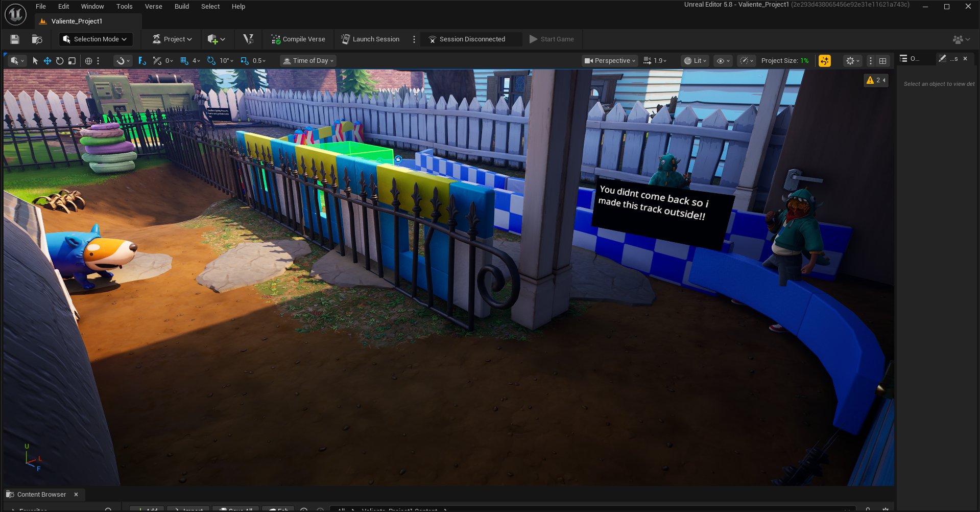Open the File menu
This screenshot has height=512, width=980.
[x=41, y=7]
